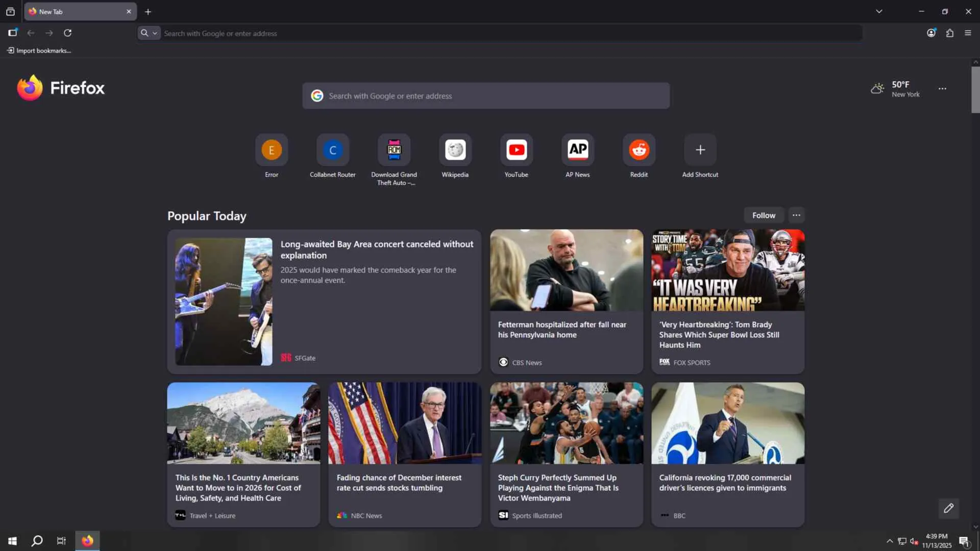This screenshot has height=551, width=980.
Task: Open the List all tabs chevron
Action: point(879,11)
